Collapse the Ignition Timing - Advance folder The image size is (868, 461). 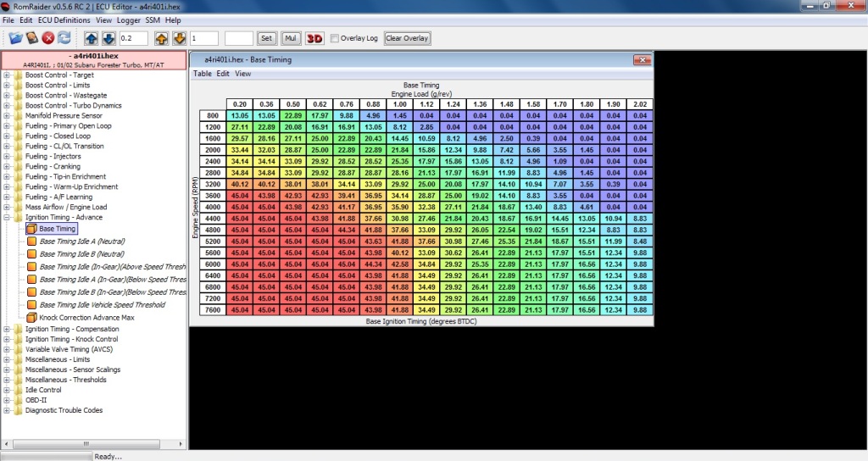click(x=8, y=218)
